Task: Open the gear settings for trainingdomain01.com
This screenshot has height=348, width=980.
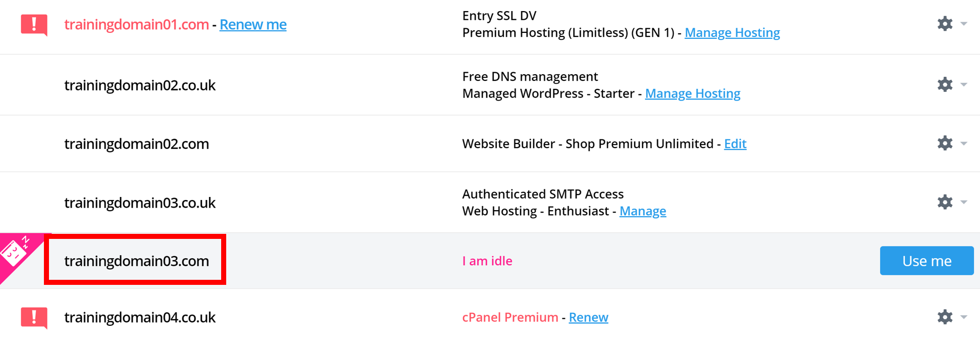Action: pyautogui.click(x=945, y=23)
